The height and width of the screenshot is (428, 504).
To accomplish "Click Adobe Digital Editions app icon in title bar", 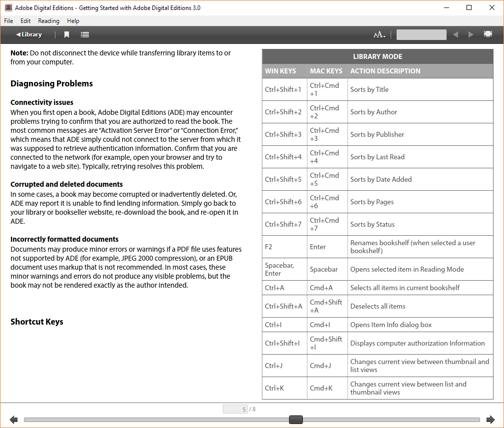I will pos(8,7).
